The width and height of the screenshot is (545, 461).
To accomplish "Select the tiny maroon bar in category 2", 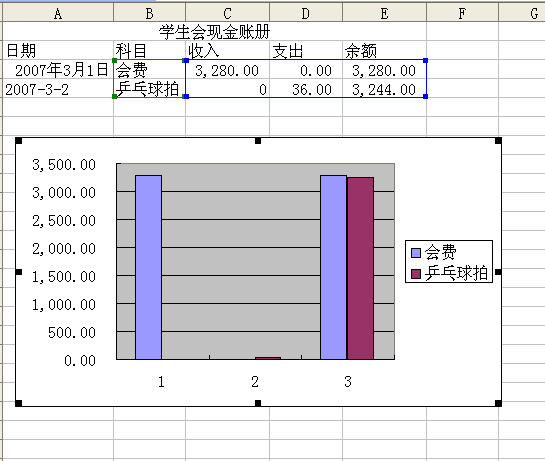I will [268, 358].
